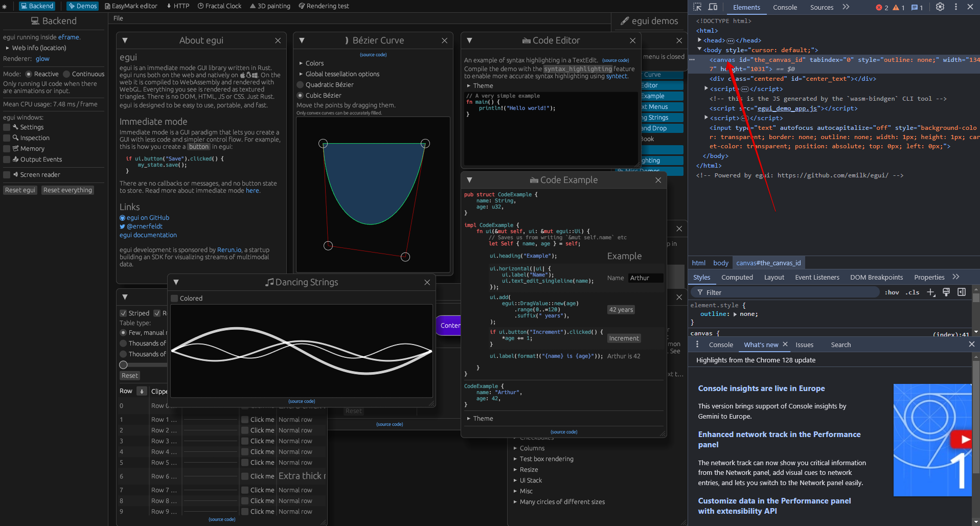
Task: Check the Screen reader checkbox
Action: tap(7, 175)
